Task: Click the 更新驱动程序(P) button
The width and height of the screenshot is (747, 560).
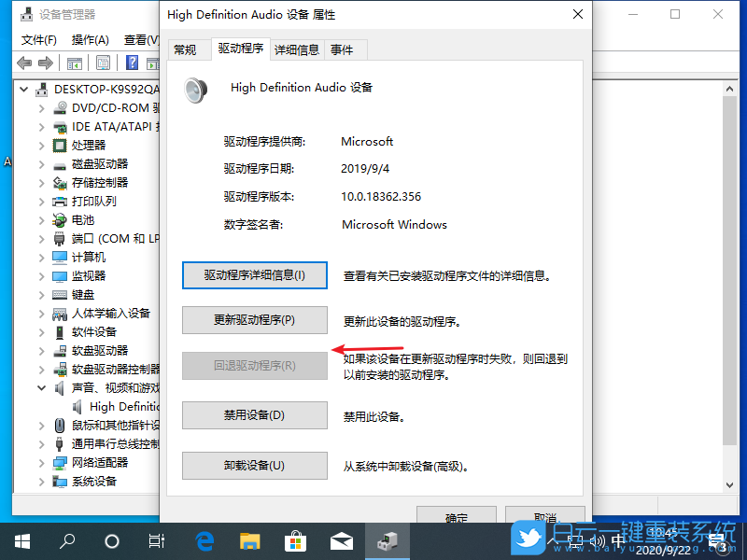Action: pos(254,320)
